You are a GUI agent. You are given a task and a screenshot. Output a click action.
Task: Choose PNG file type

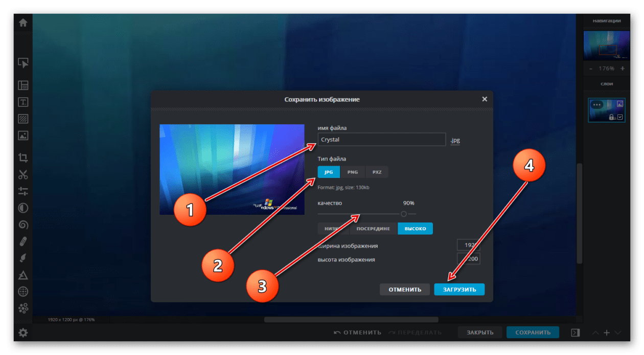[x=353, y=172]
